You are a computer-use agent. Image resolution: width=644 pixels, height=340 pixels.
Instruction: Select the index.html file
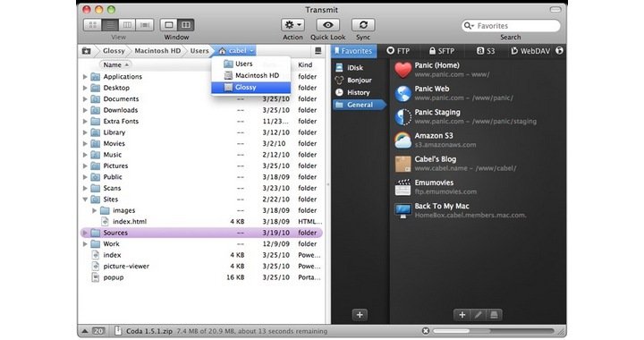pos(202,222)
